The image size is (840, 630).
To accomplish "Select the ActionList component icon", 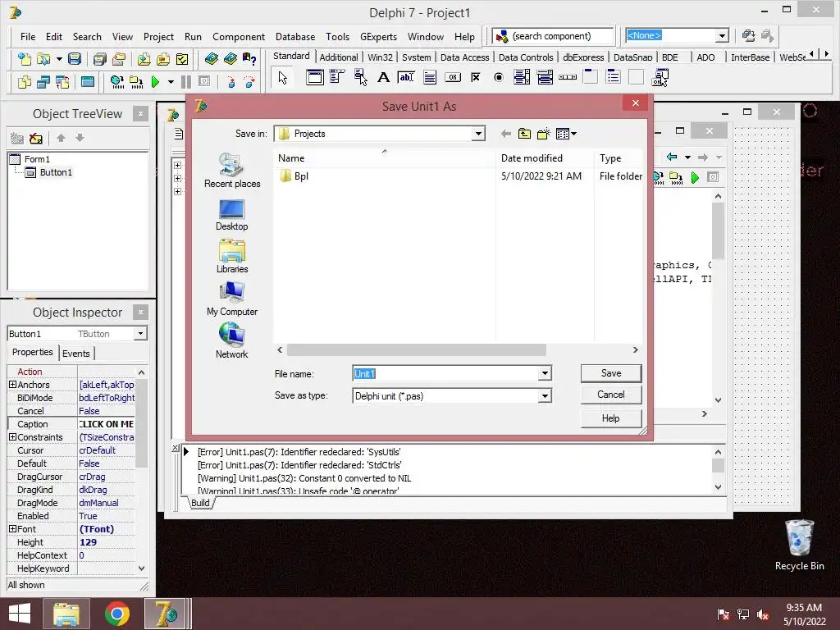I will pos(660,78).
